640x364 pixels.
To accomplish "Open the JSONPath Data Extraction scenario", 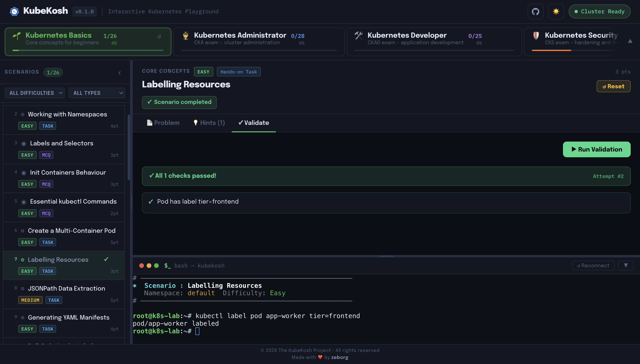I will click(x=64, y=294).
